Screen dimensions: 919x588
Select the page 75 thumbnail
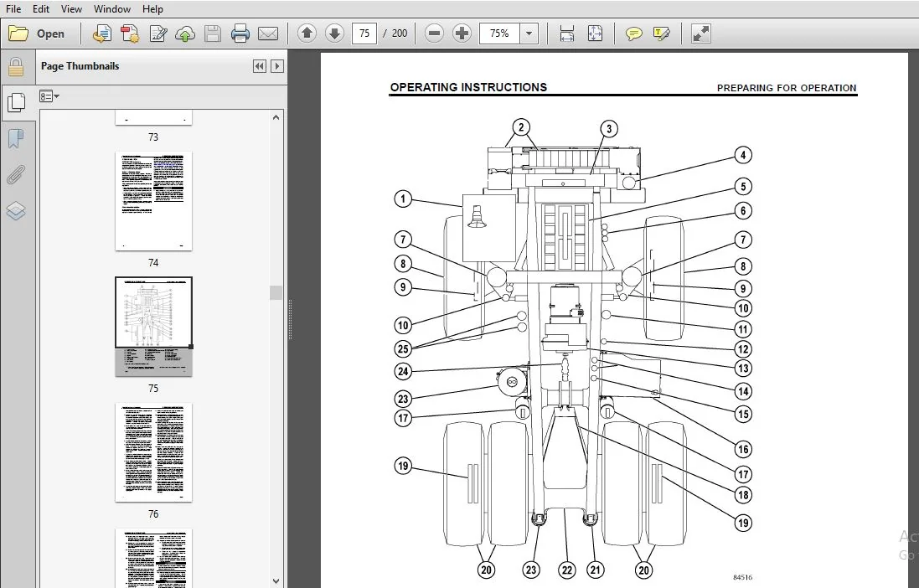153,327
